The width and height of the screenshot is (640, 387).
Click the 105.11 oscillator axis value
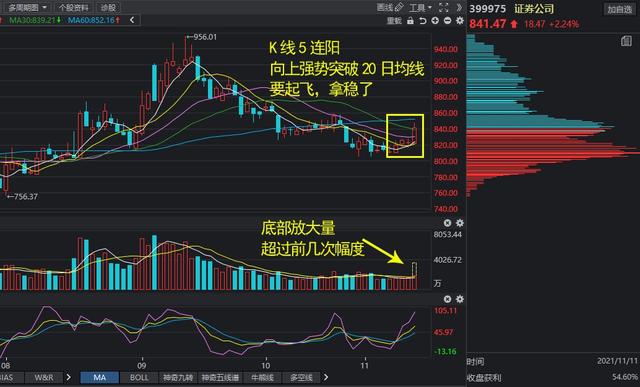445,311
